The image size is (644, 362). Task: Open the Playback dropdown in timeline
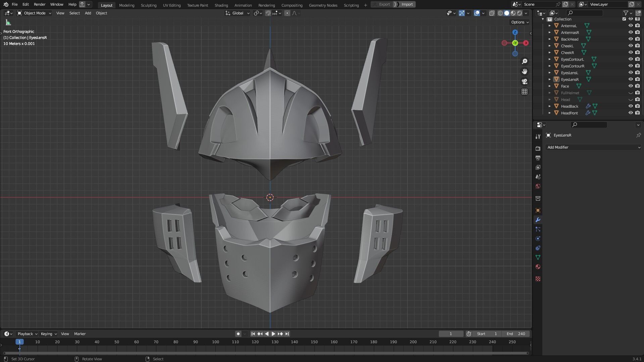click(27, 334)
